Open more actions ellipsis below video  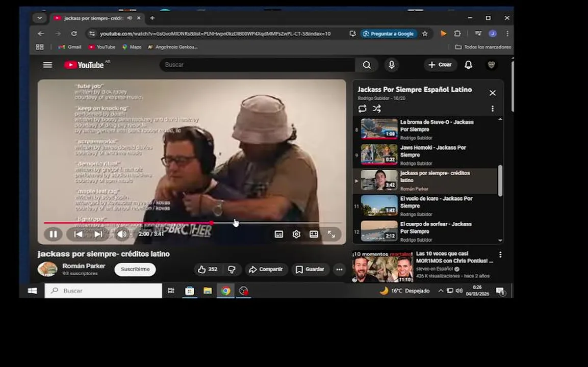339,270
